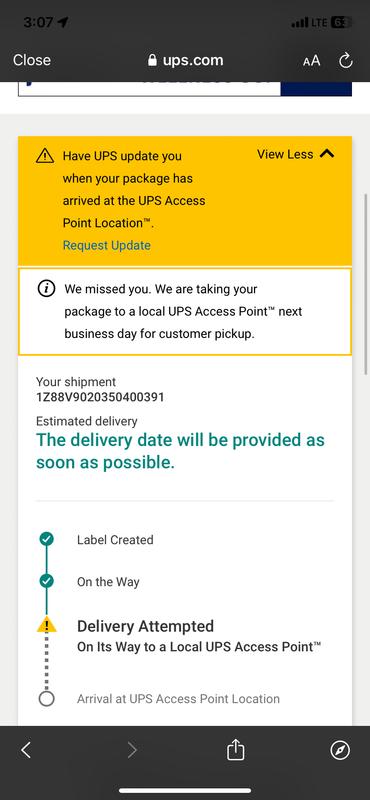
Task: Tap the warning triangle in yellow banner
Action: click(45, 156)
